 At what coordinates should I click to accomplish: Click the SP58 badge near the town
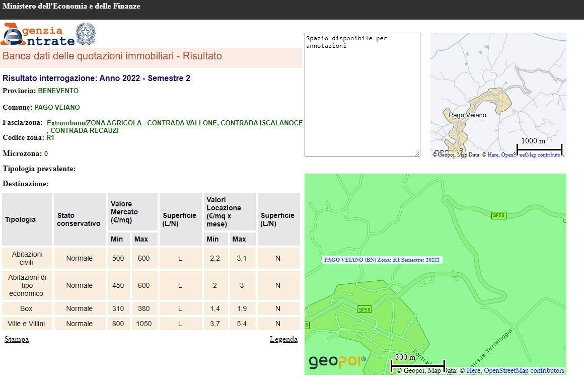pos(364,309)
